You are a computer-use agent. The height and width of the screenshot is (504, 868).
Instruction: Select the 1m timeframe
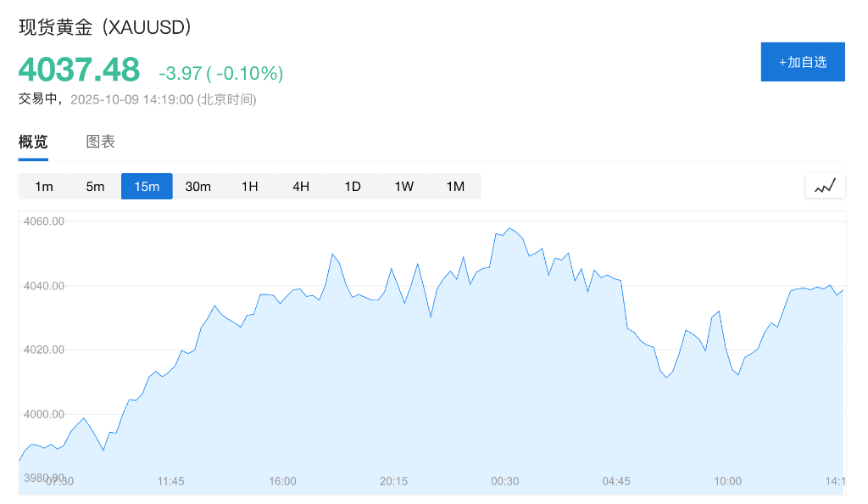click(44, 187)
